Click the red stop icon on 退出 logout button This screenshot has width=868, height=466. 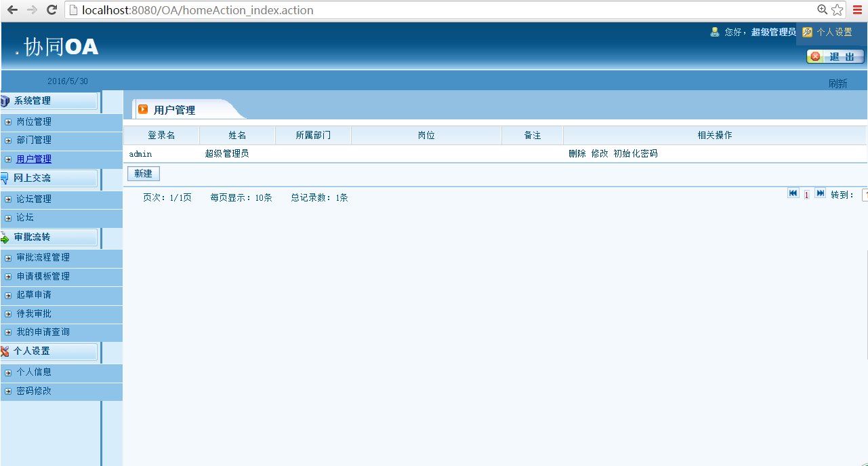tap(815, 56)
